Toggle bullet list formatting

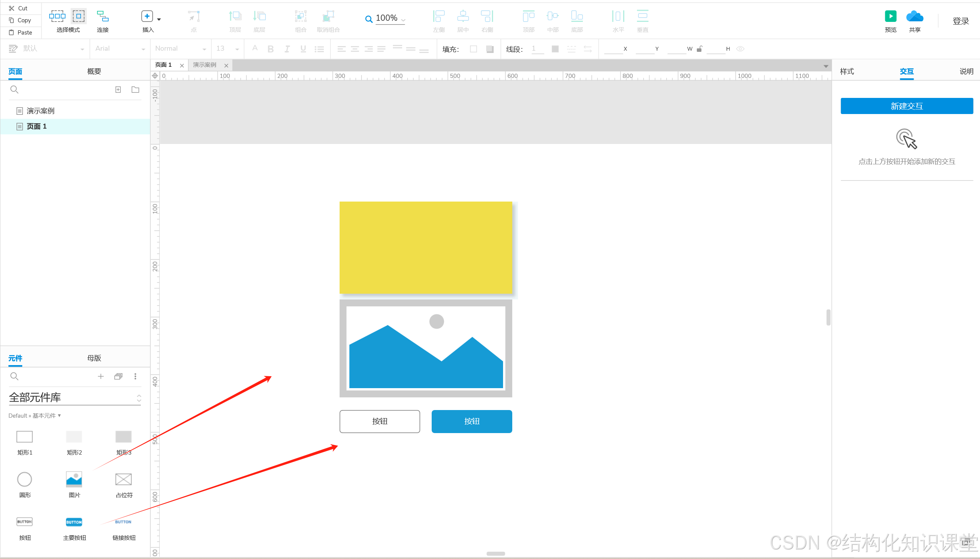(x=319, y=49)
